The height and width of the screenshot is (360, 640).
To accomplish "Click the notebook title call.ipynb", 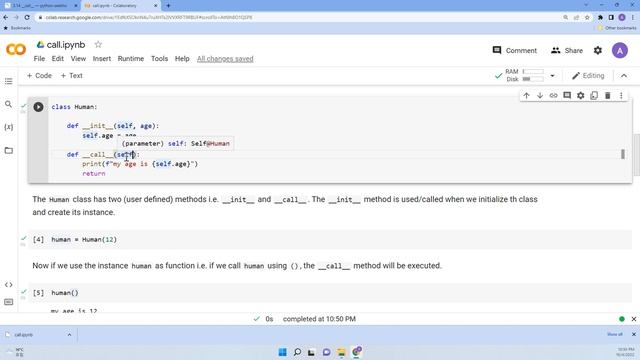I will pos(66,44).
